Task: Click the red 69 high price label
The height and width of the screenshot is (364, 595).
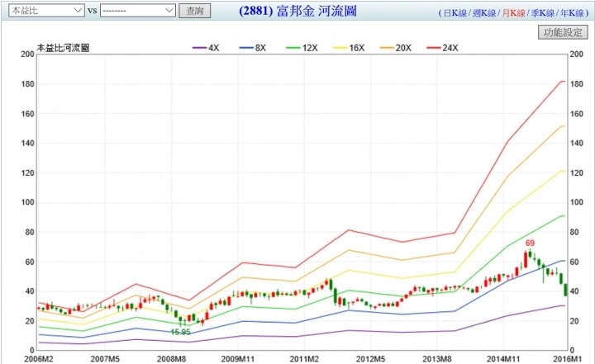Action: tap(530, 243)
